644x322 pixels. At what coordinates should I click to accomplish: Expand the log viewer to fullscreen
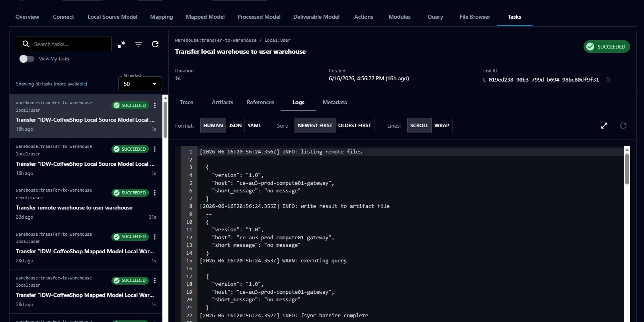click(x=604, y=126)
